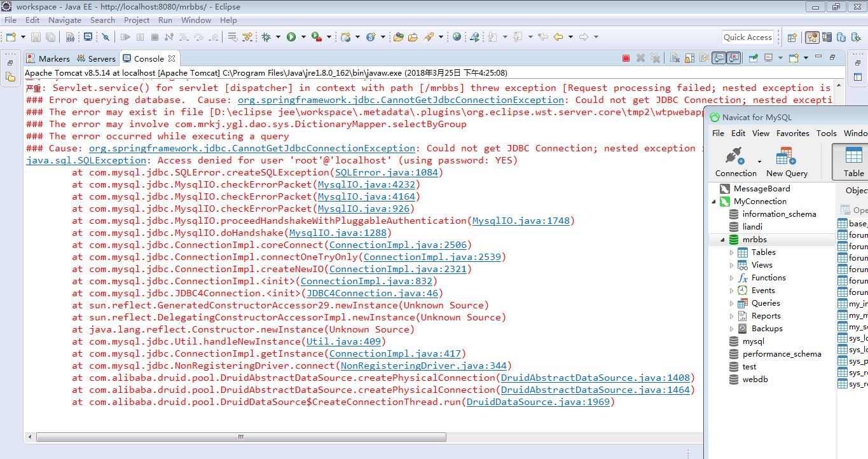Toggle Use Step Filters in toolbar
The height and width of the screenshot is (459, 868).
coord(247,37)
